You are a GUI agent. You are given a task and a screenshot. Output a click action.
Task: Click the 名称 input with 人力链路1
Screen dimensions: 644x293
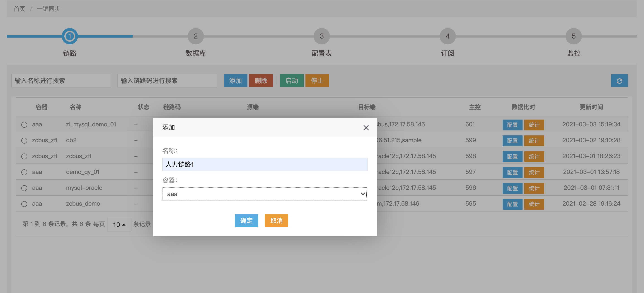tap(264, 164)
